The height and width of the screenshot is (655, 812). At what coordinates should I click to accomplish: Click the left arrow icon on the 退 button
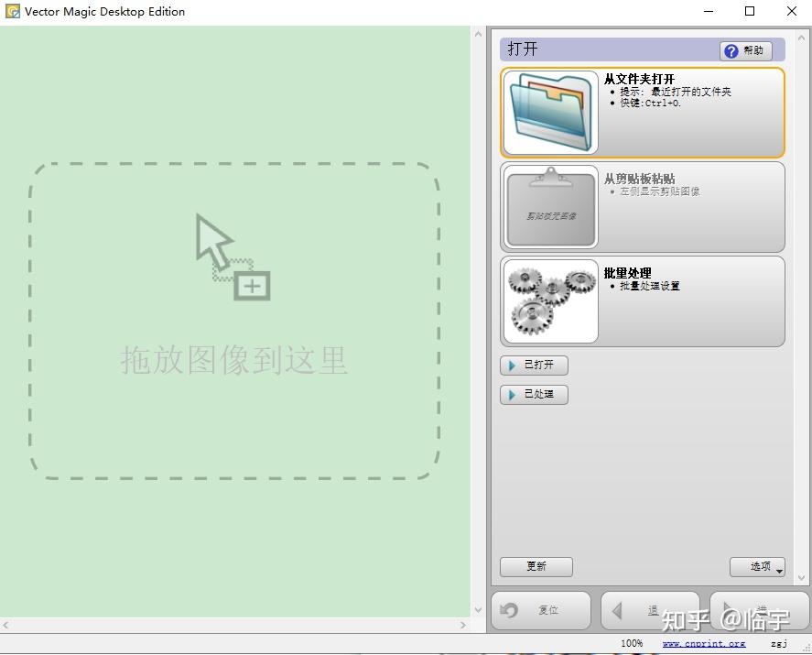(619, 610)
